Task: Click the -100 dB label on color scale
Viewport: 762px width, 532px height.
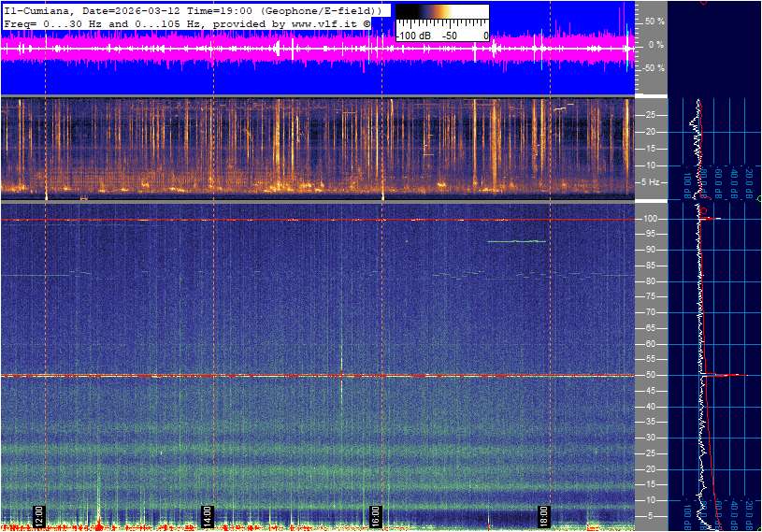Action: click(x=412, y=36)
